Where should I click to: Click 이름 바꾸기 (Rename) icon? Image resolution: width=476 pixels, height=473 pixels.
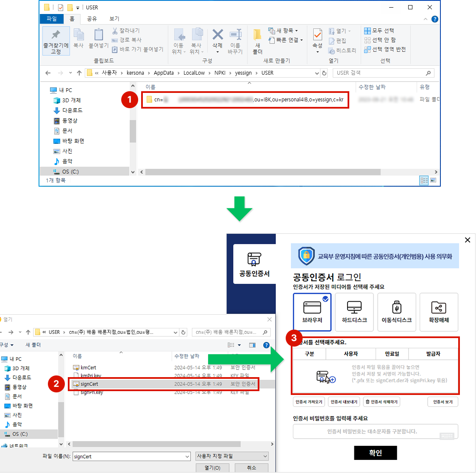coord(235,42)
